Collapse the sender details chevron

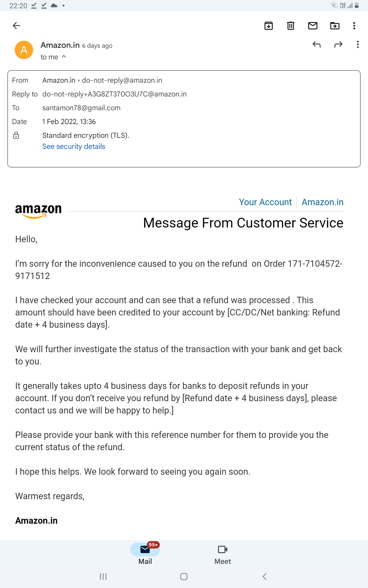point(64,57)
